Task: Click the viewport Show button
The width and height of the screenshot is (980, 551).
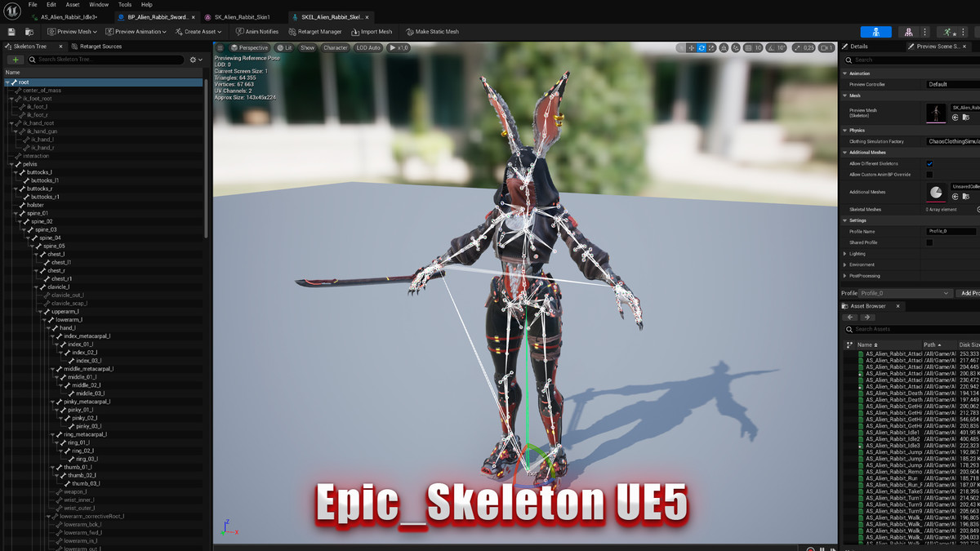Action: click(307, 48)
